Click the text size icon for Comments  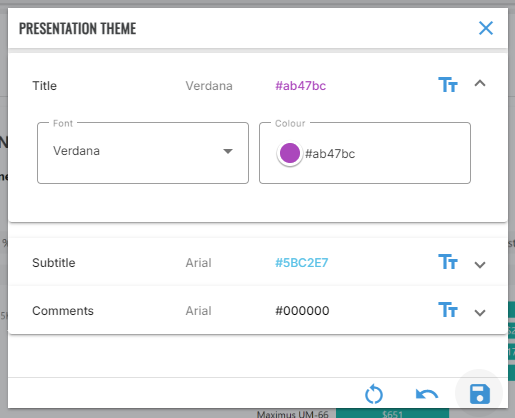(x=448, y=310)
